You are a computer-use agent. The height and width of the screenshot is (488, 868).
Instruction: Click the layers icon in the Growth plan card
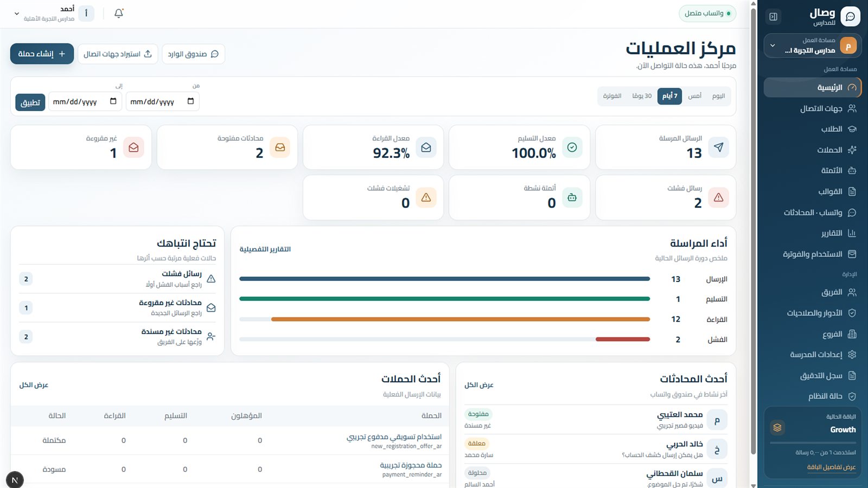tap(777, 428)
